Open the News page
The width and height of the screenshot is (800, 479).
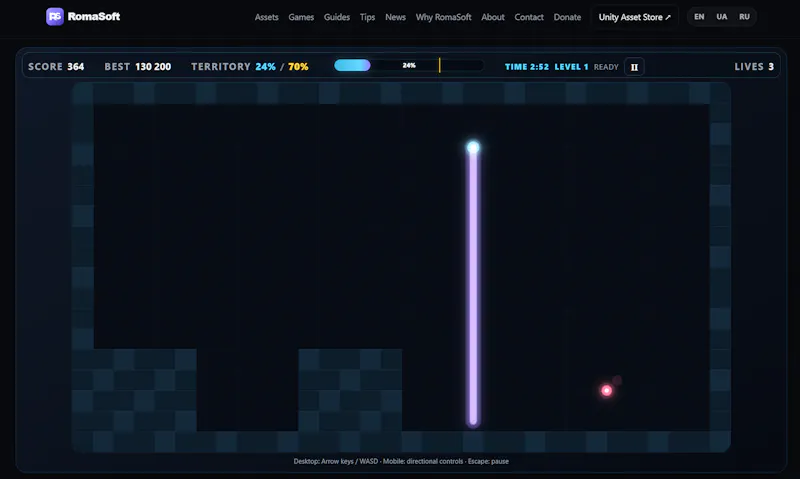click(395, 17)
